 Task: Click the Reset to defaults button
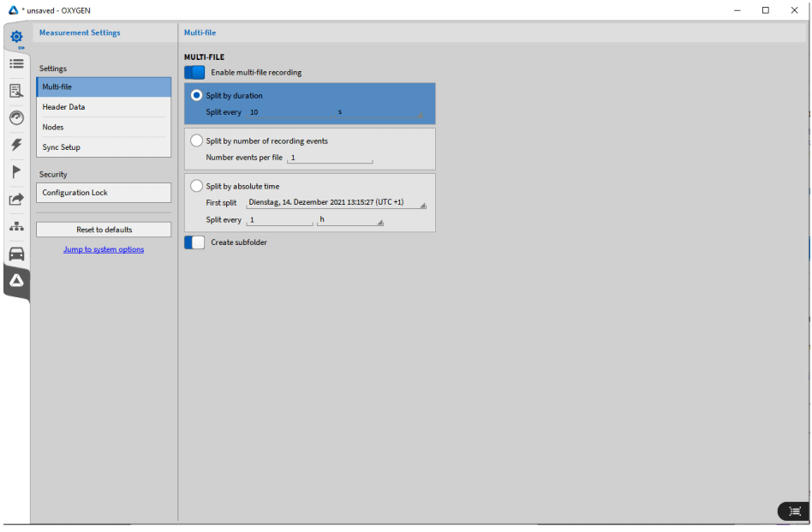[x=104, y=230]
